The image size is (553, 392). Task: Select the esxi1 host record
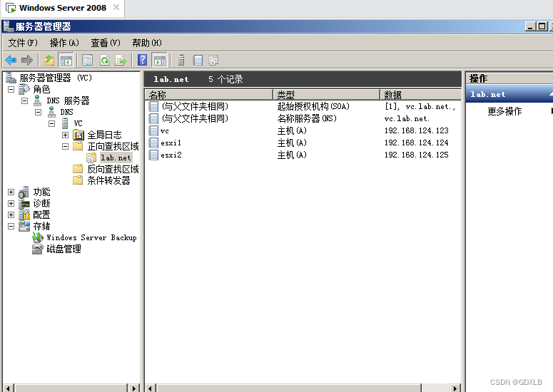pyautogui.click(x=305, y=143)
